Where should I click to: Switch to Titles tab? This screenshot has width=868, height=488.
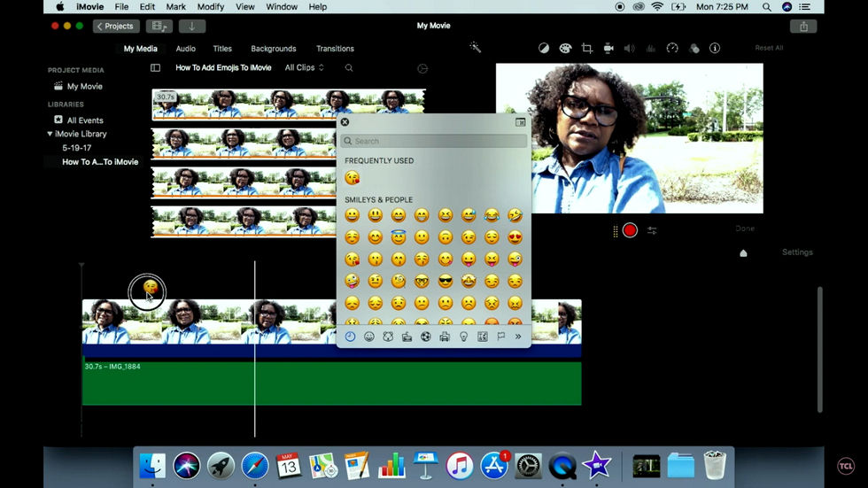click(x=222, y=49)
